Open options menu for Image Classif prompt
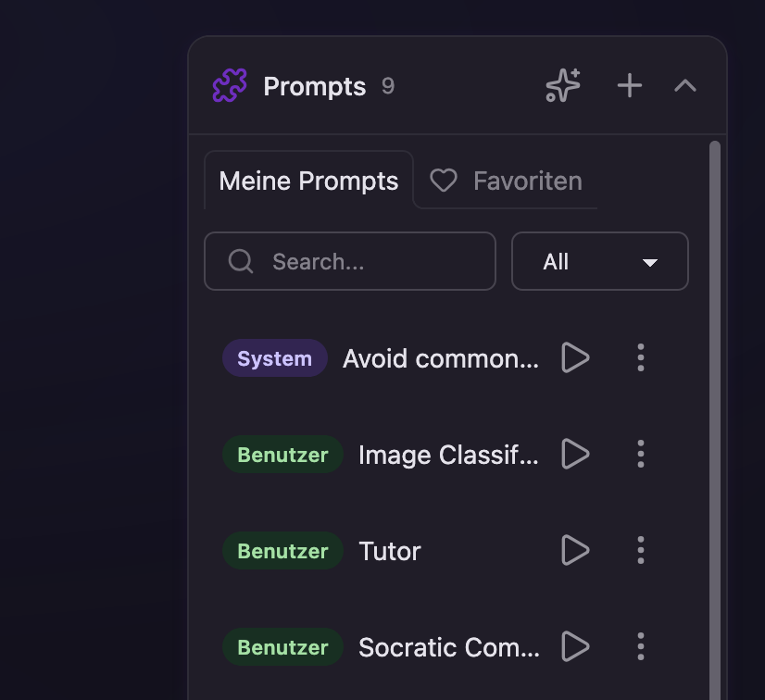The width and height of the screenshot is (765, 700). 641,455
